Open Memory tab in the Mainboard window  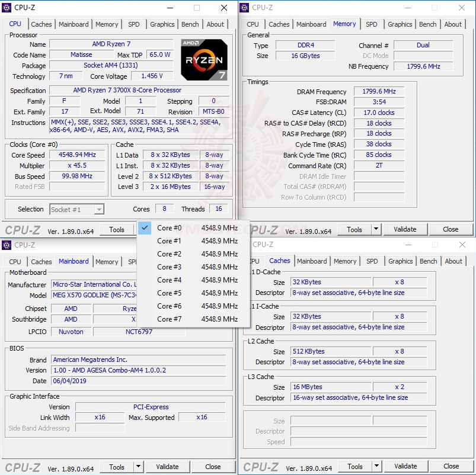[107, 262]
